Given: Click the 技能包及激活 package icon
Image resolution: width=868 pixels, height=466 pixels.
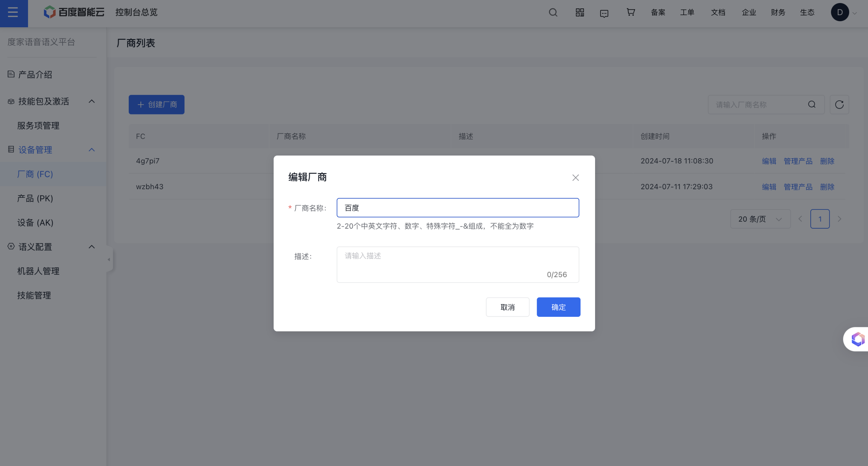Looking at the screenshot, I should click(11, 101).
